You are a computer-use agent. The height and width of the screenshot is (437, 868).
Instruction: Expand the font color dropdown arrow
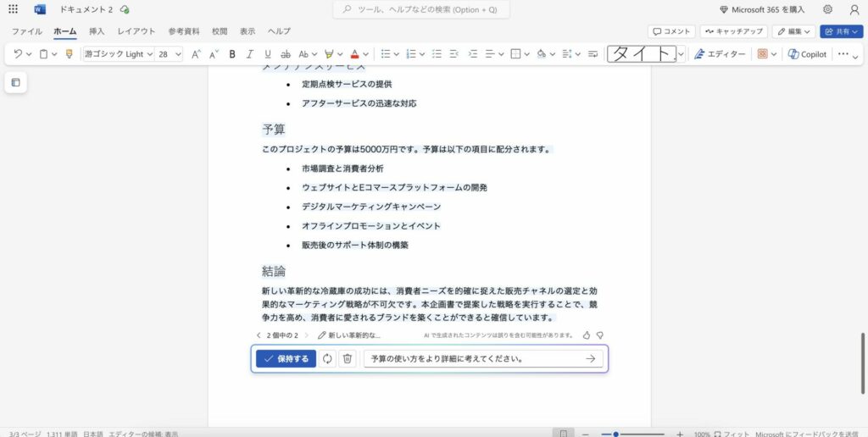click(x=366, y=54)
